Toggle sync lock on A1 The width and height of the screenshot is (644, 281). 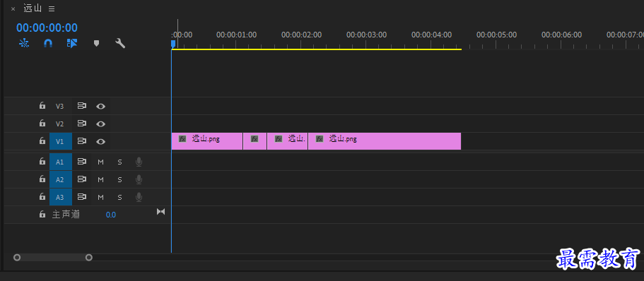click(x=82, y=162)
